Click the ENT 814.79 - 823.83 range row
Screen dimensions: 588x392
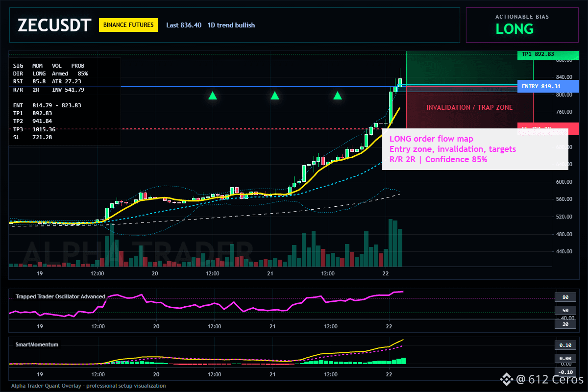point(47,105)
